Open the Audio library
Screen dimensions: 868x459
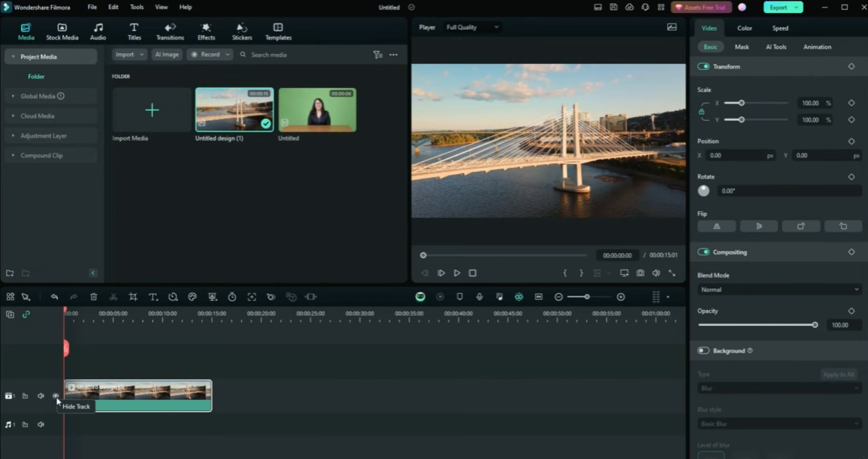(x=98, y=31)
